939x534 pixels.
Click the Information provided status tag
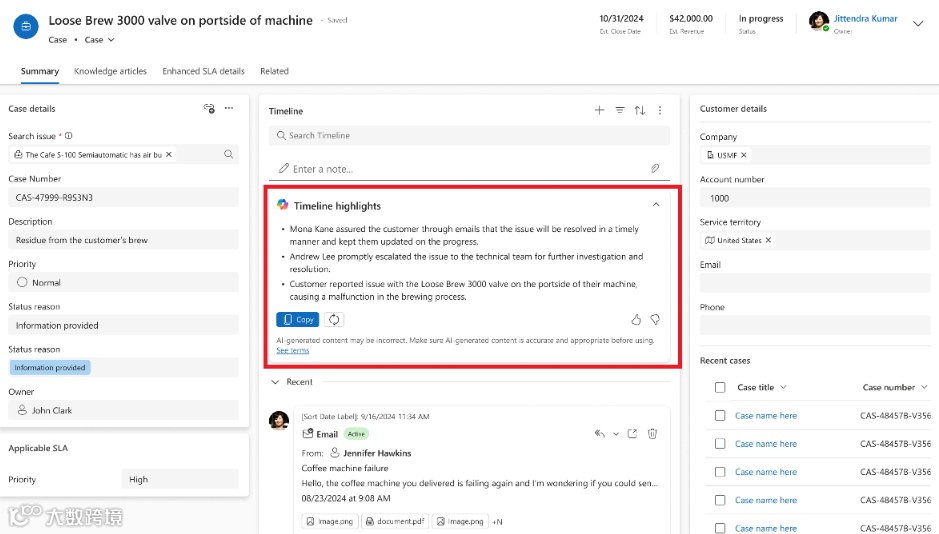[x=50, y=368]
